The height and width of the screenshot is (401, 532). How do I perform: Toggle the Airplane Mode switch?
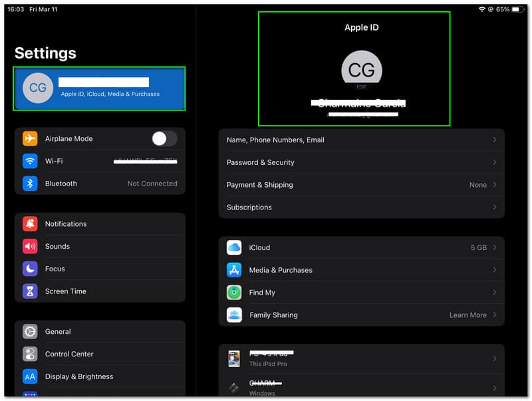[164, 138]
